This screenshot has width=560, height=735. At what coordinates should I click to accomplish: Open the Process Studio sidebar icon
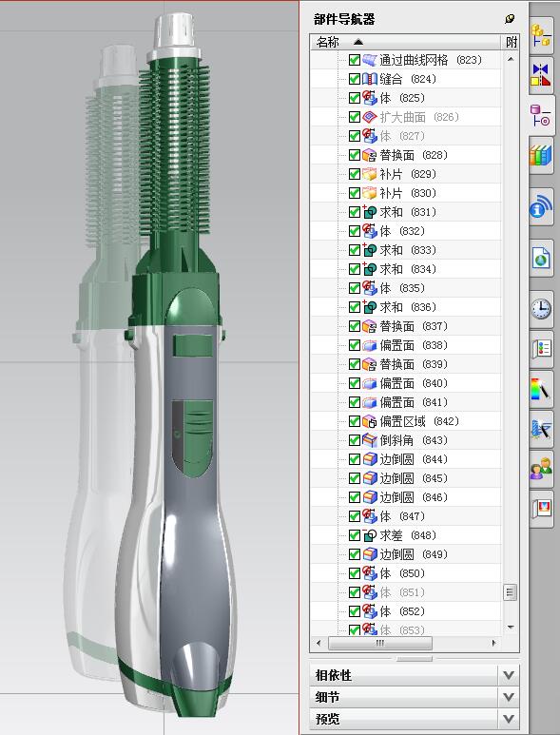(x=541, y=429)
